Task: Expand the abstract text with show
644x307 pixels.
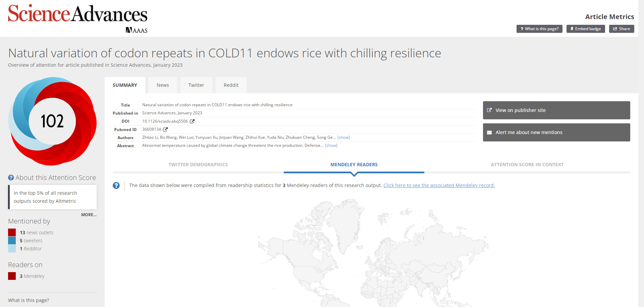Action: click(x=331, y=145)
